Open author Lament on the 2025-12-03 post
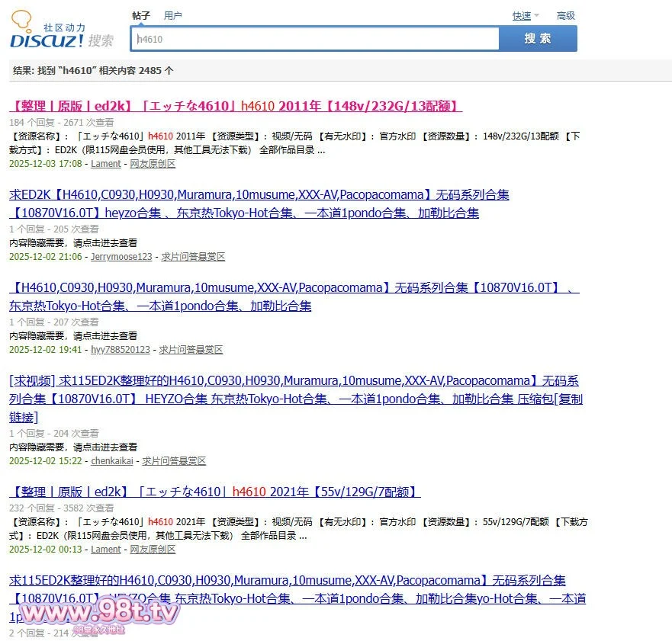672x641 pixels. (106, 164)
